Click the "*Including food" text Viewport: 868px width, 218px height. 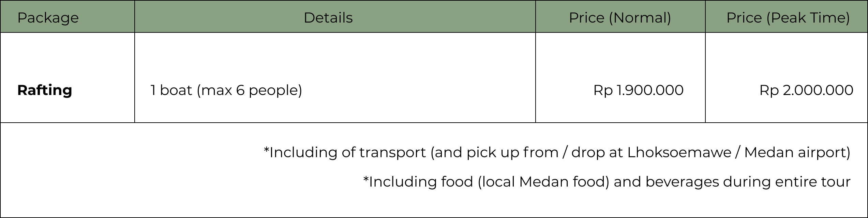(x=418, y=182)
